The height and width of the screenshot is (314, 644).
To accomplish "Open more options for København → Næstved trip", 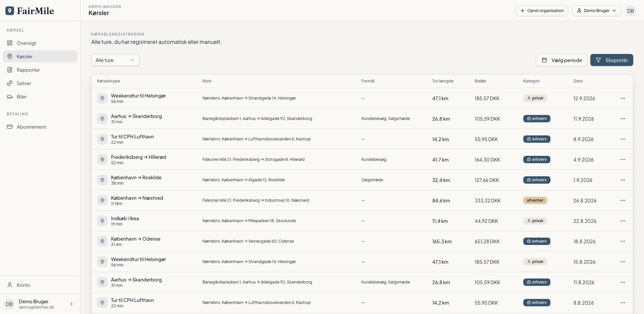I will coord(623,200).
